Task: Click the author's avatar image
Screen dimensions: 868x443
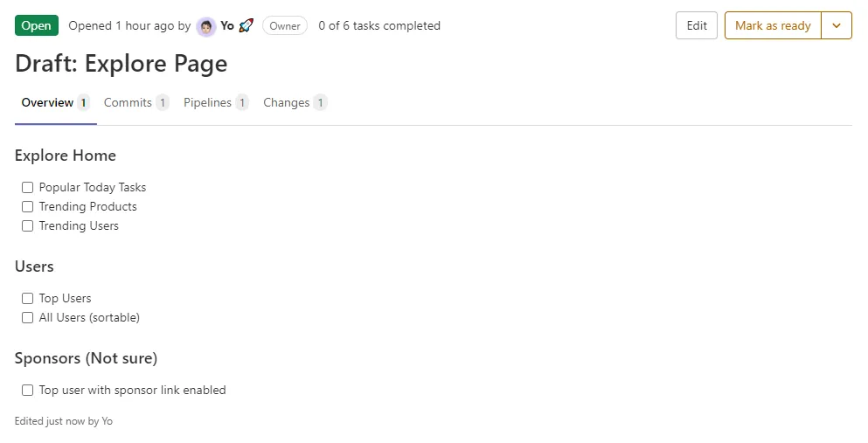Action: pyautogui.click(x=206, y=26)
